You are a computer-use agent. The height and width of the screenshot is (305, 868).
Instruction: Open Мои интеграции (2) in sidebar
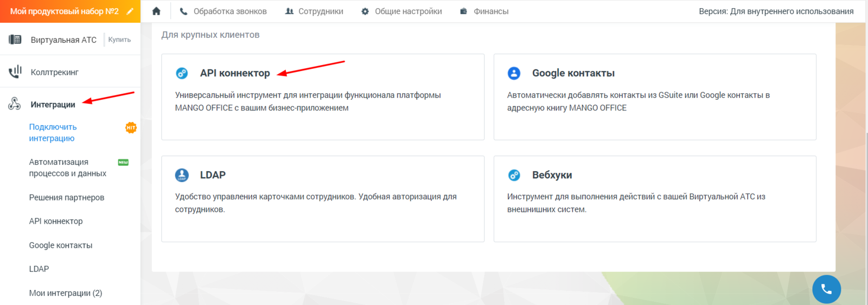tap(66, 293)
